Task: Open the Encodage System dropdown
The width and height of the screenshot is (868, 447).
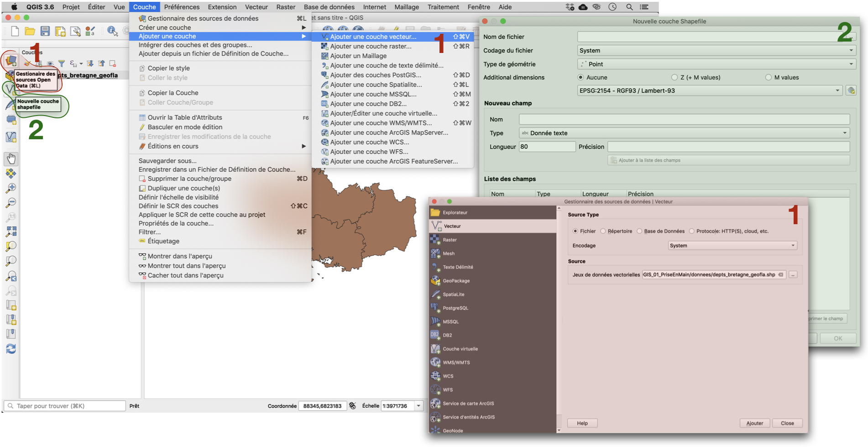Action: (x=732, y=246)
